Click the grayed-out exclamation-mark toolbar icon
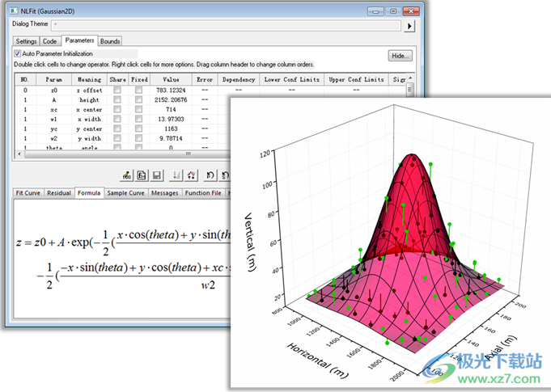The height and width of the screenshot is (392, 551). coord(176,175)
